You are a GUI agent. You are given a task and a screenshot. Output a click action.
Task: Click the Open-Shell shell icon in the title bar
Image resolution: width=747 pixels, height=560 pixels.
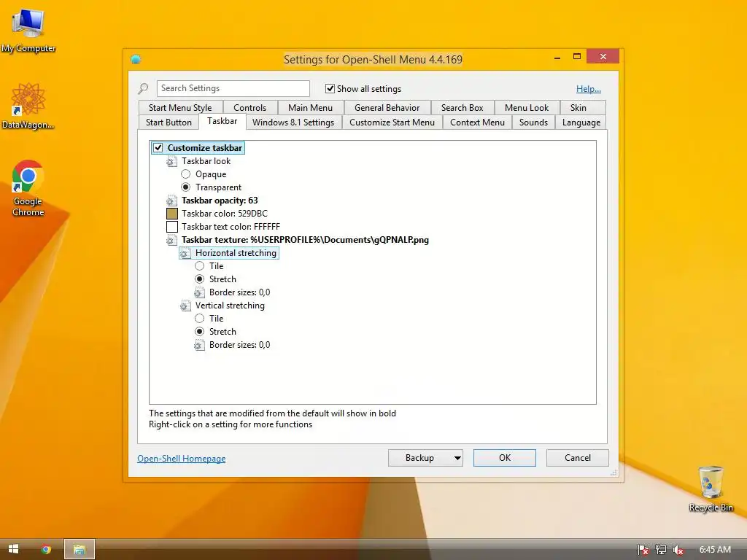tap(136, 60)
